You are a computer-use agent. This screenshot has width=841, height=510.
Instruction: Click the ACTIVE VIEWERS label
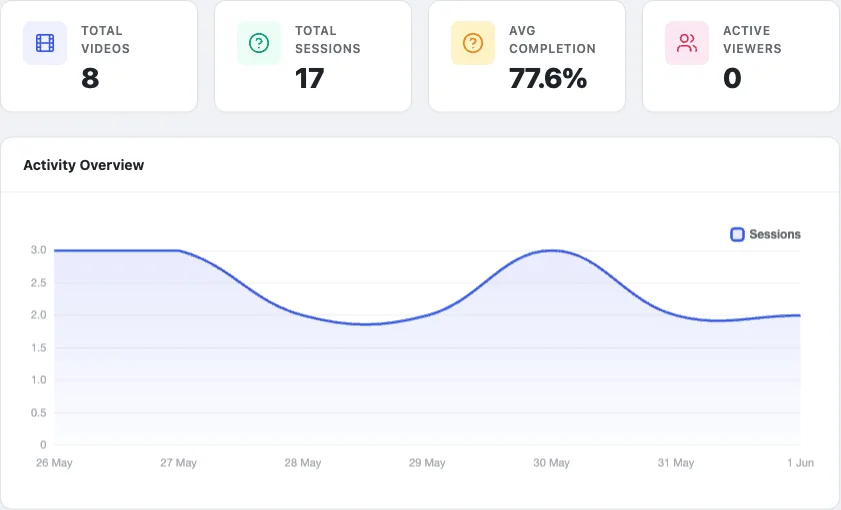coord(752,40)
